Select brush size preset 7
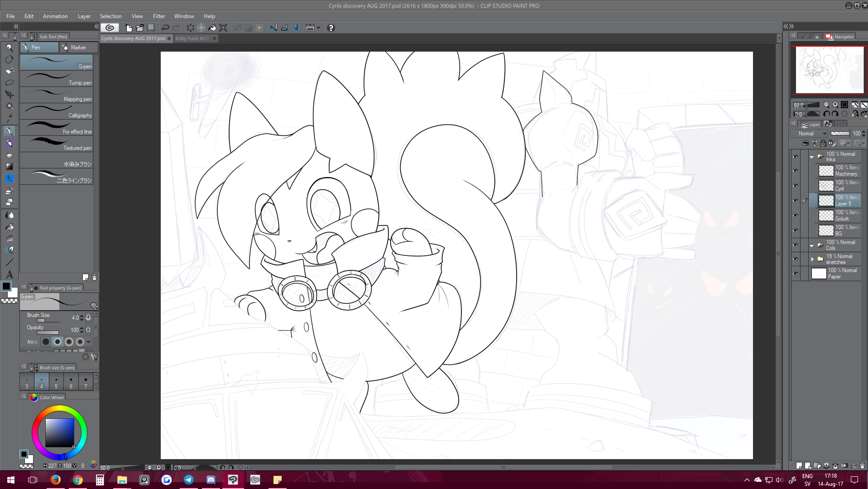This screenshot has height=489, width=868. (86, 382)
